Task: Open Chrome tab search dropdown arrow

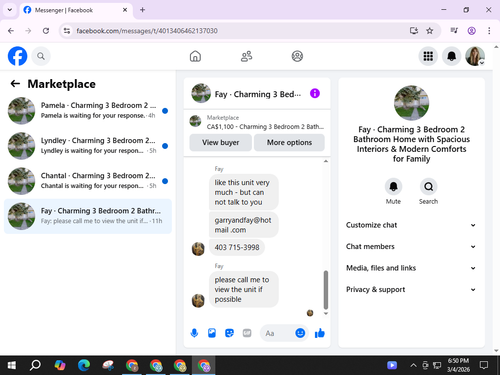Action: [10, 10]
